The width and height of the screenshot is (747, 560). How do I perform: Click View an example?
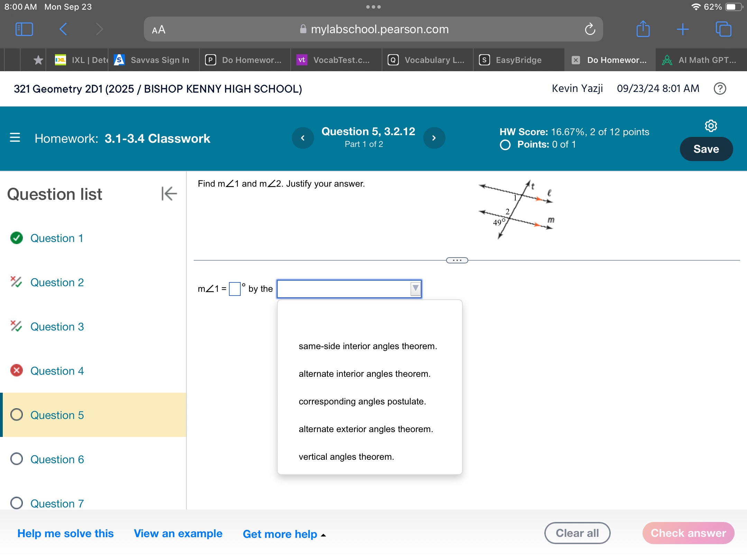(178, 533)
